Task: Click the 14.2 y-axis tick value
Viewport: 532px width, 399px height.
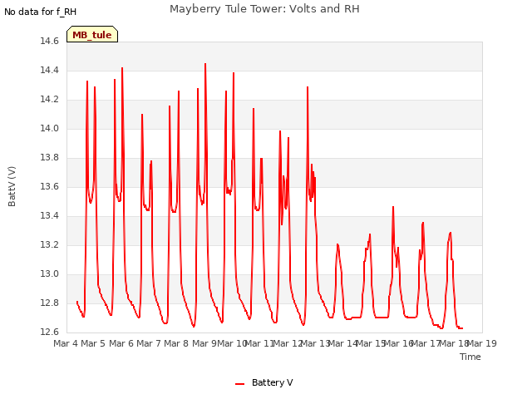Action: tap(50, 100)
